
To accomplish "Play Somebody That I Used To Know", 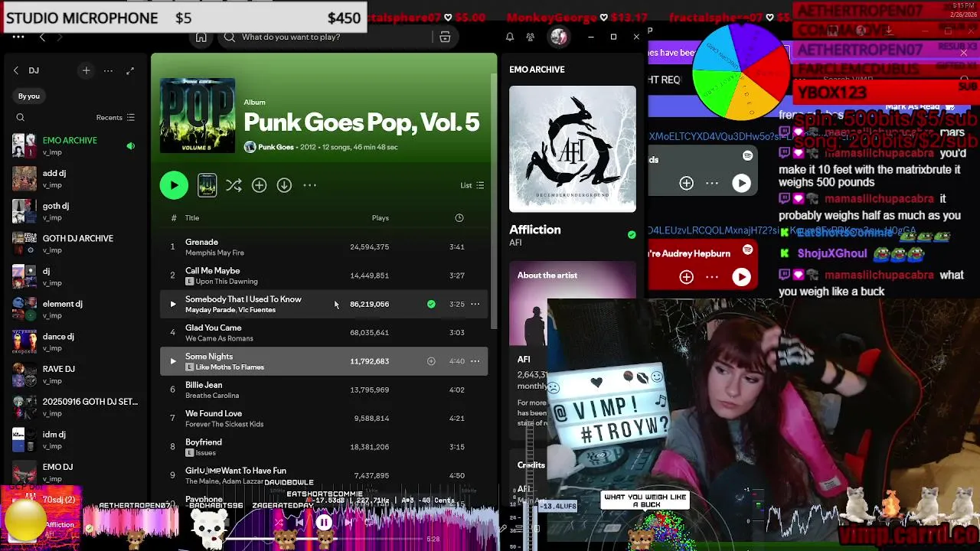I will click(172, 304).
